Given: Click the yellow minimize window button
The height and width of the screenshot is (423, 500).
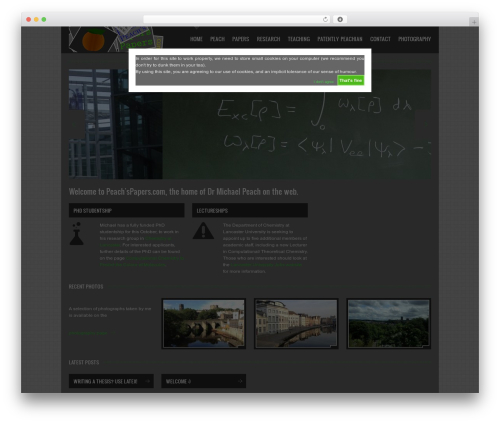Looking at the screenshot, I should [x=36, y=19].
